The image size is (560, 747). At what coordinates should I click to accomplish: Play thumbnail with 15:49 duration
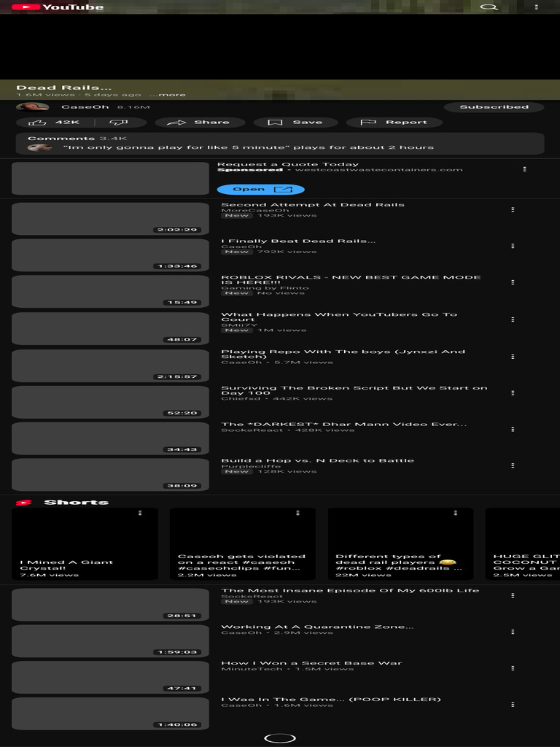pyautogui.click(x=110, y=292)
